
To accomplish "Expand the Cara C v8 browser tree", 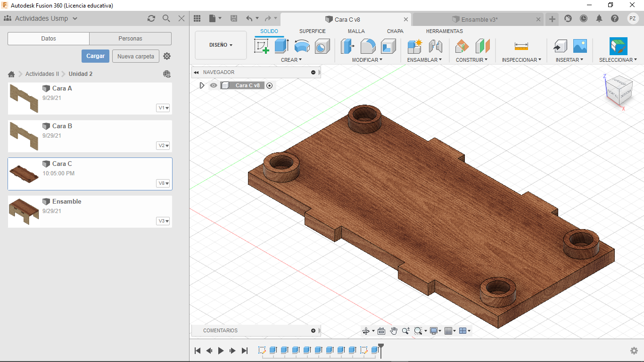I will [x=202, y=85].
